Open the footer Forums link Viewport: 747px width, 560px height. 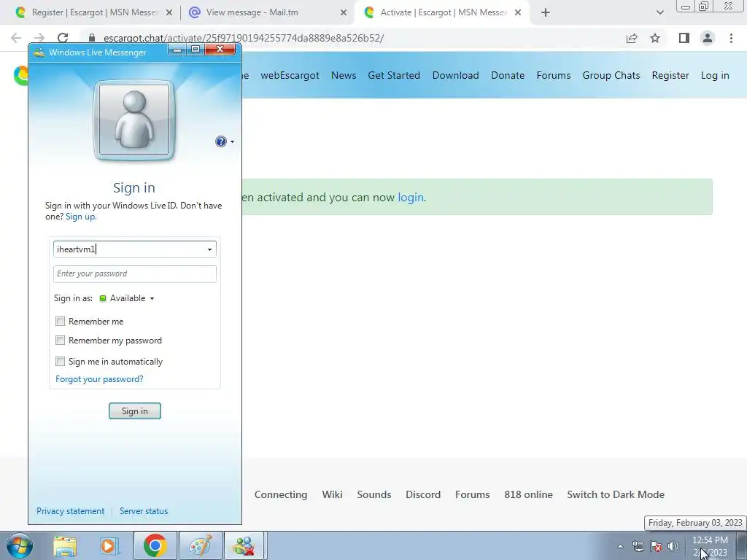point(472,494)
